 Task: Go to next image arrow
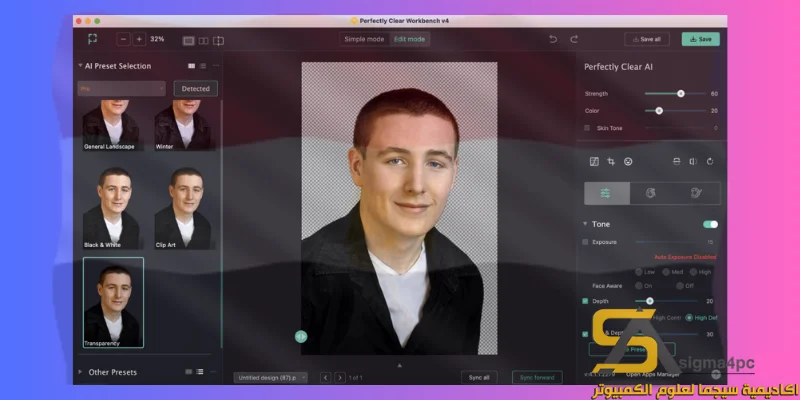[x=340, y=378]
